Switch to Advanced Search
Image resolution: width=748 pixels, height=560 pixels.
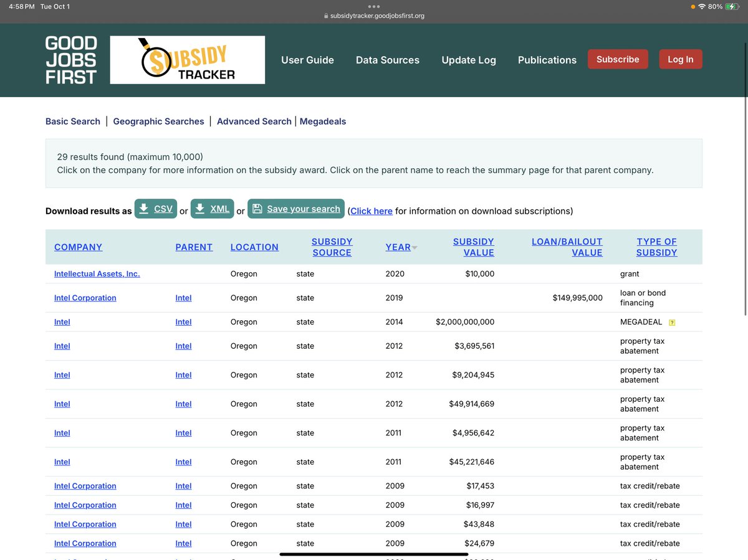click(x=254, y=121)
